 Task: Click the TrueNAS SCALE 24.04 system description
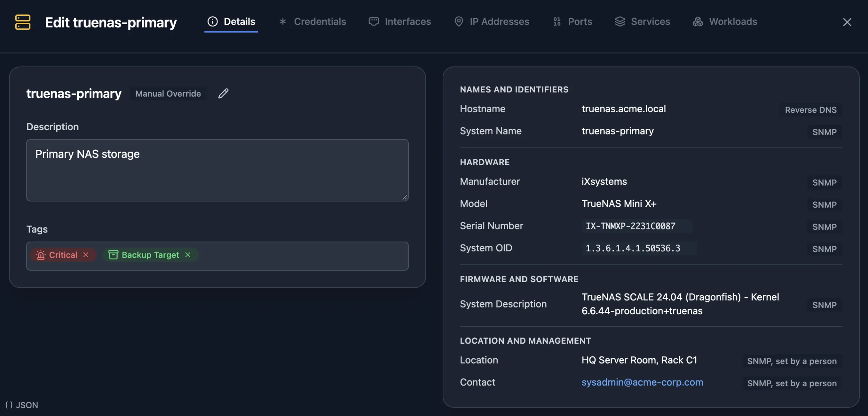pos(680,304)
